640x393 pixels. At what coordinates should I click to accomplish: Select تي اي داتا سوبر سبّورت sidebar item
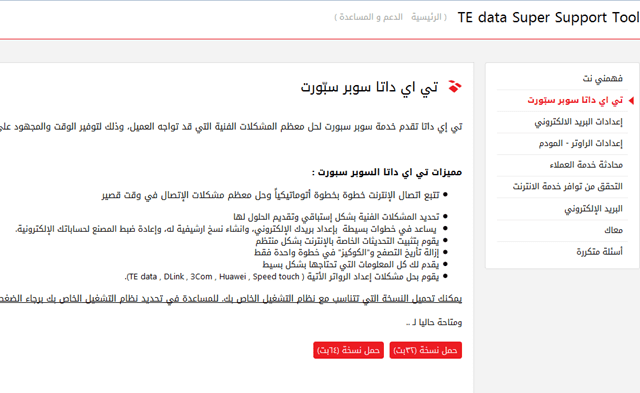click(575, 100)
